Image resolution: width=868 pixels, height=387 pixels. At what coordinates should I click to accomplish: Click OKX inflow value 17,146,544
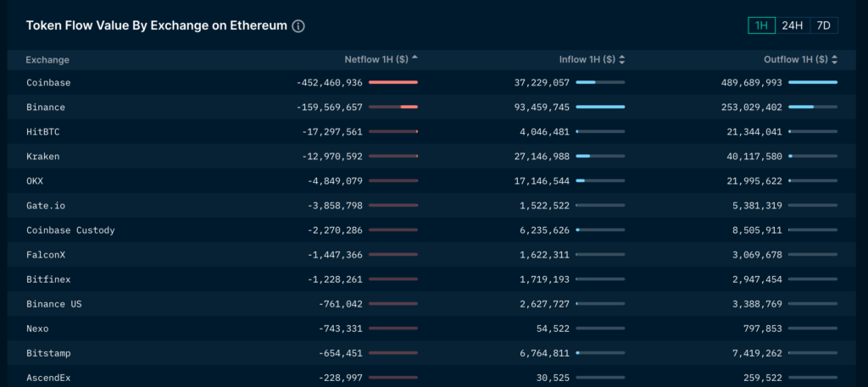coord(542,180)
